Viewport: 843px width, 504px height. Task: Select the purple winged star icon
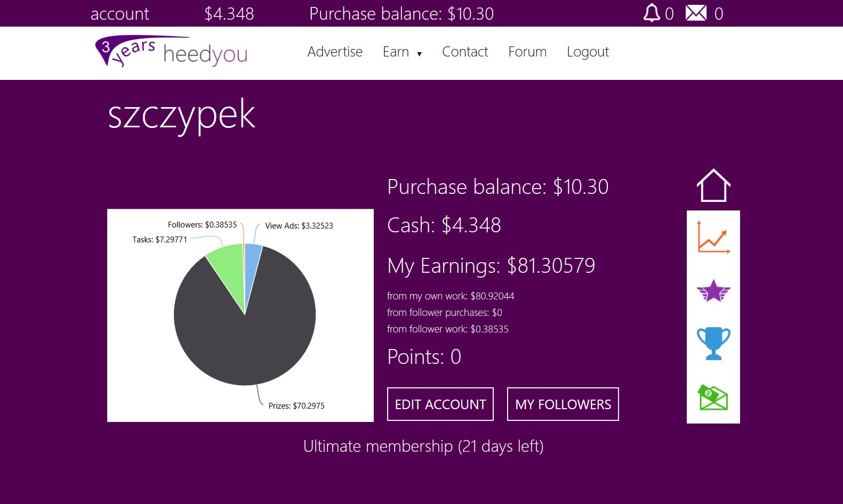coord(713,290)
